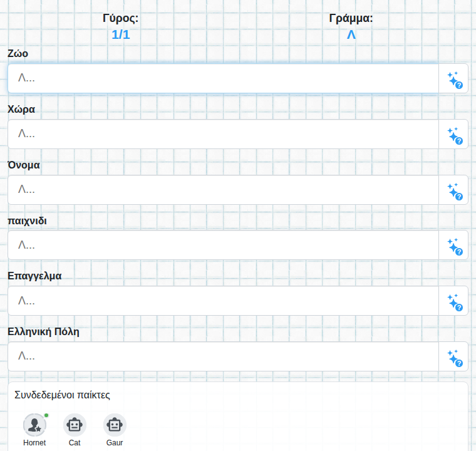Click the Χώρα category label

pos(21,109)
